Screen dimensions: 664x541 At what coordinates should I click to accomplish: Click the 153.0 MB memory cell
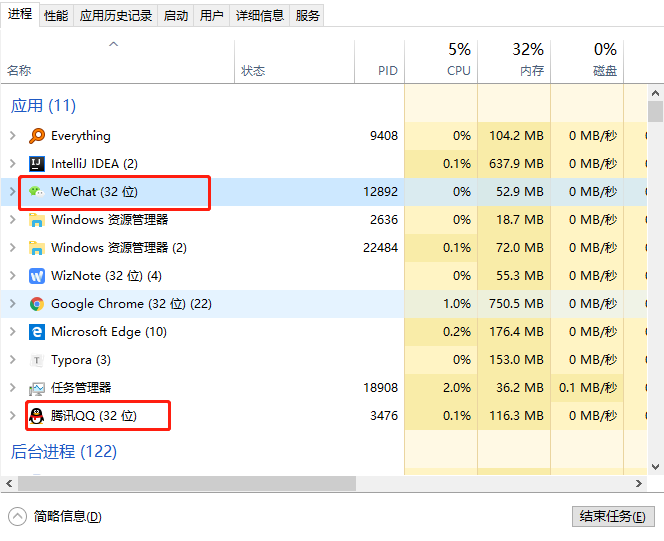coord(516,360)
